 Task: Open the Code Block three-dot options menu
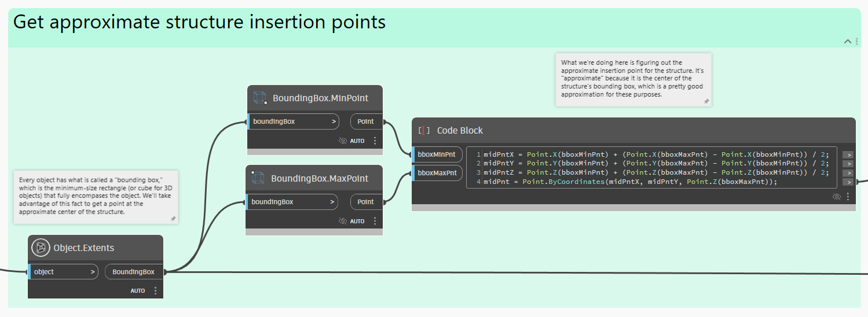[848, 197]
